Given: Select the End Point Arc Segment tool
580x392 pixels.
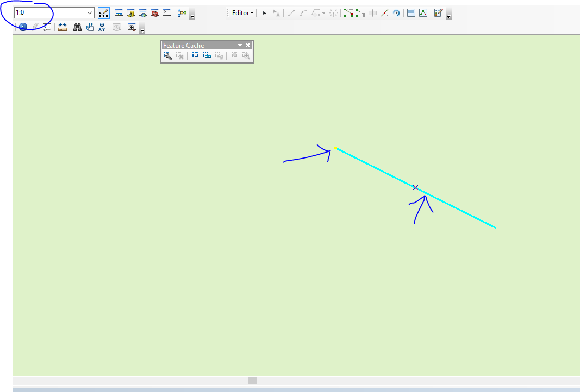Looking at the screenshot, I should coord(303,13).
